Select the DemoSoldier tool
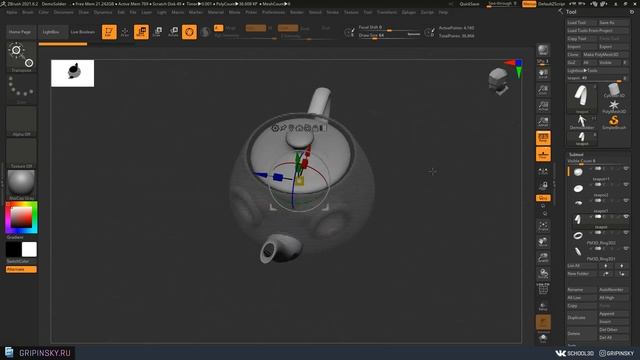 [x=582, y=122]
